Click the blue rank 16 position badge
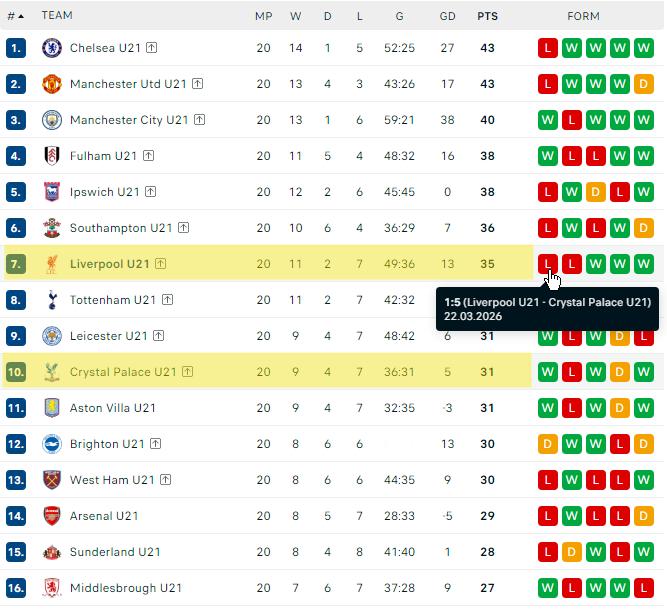Image resolution: width=667 pixels, height=609 pixels. pyautogui.click(x=16, y=588)
